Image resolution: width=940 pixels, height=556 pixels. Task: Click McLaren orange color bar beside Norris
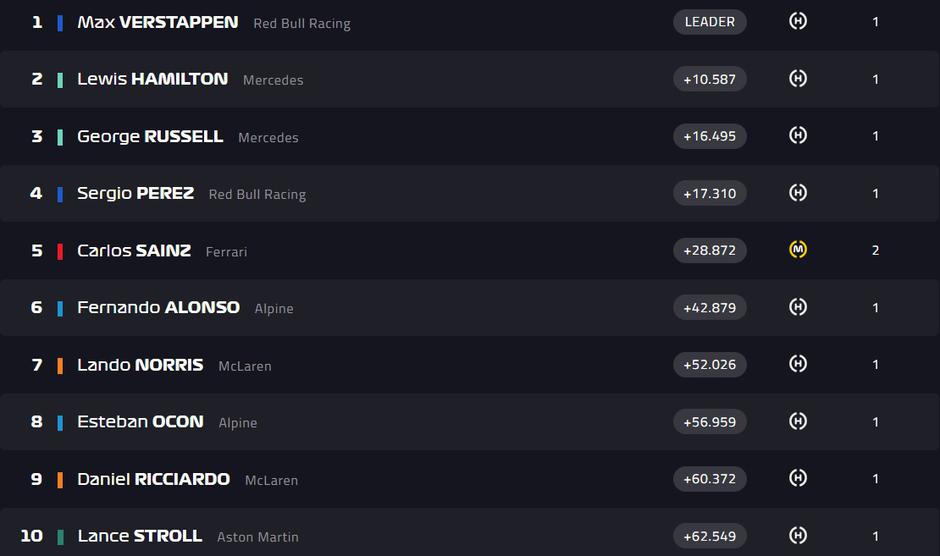[60, 365]
